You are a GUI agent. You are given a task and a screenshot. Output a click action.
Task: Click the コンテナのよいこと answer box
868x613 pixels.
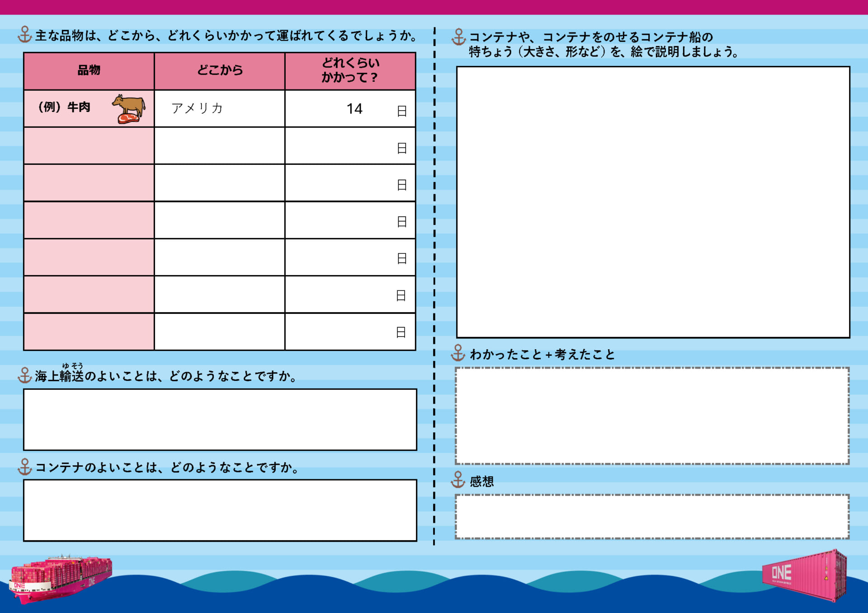pos(220,510)
